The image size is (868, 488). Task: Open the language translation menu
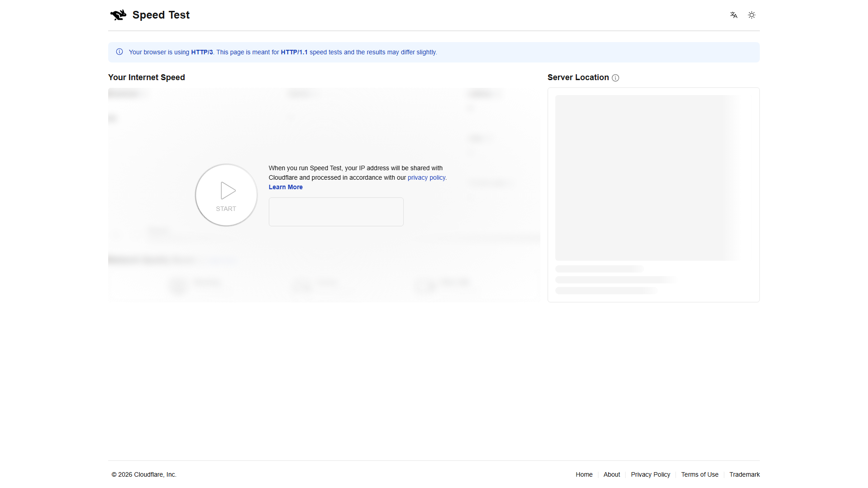(x=734, y=15)
